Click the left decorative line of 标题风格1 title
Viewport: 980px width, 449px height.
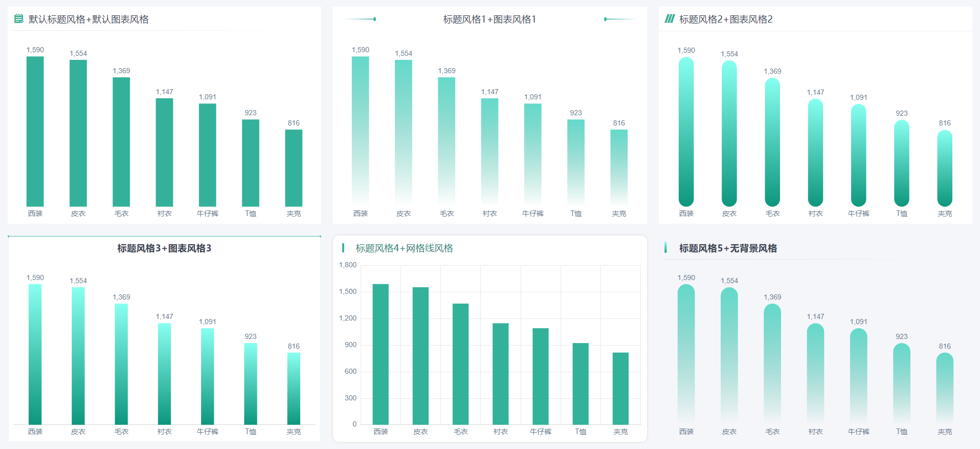click(x=361, y=19)
